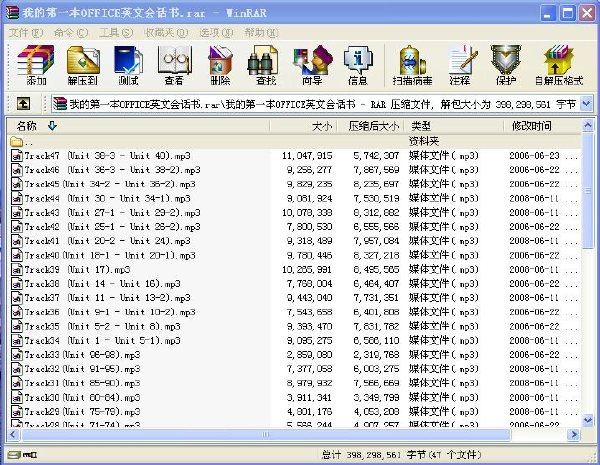
Task: Select file Track30 (Unit 80-84).mp3
Action: tap(76, 398)
